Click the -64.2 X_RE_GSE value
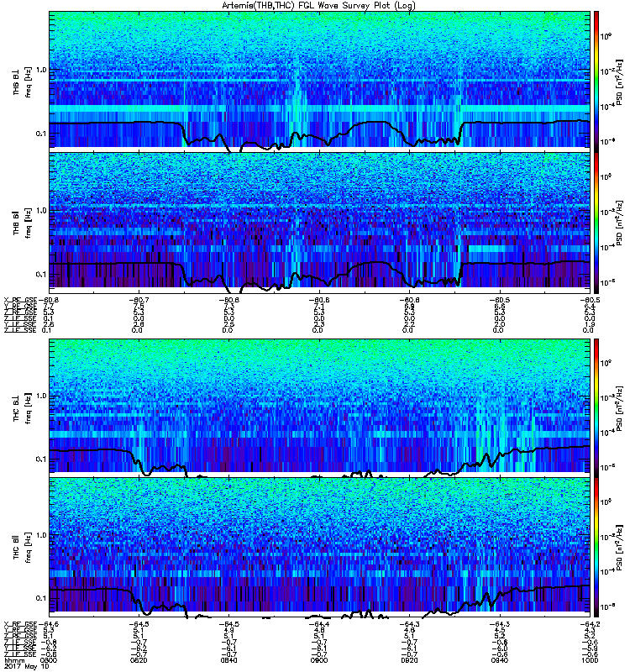Viewport: 630px width, 672px height. [x=590, y=624]
